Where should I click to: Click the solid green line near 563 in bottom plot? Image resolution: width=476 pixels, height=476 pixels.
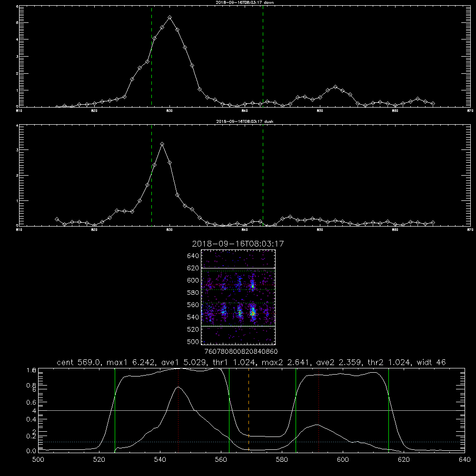[229, 410]
